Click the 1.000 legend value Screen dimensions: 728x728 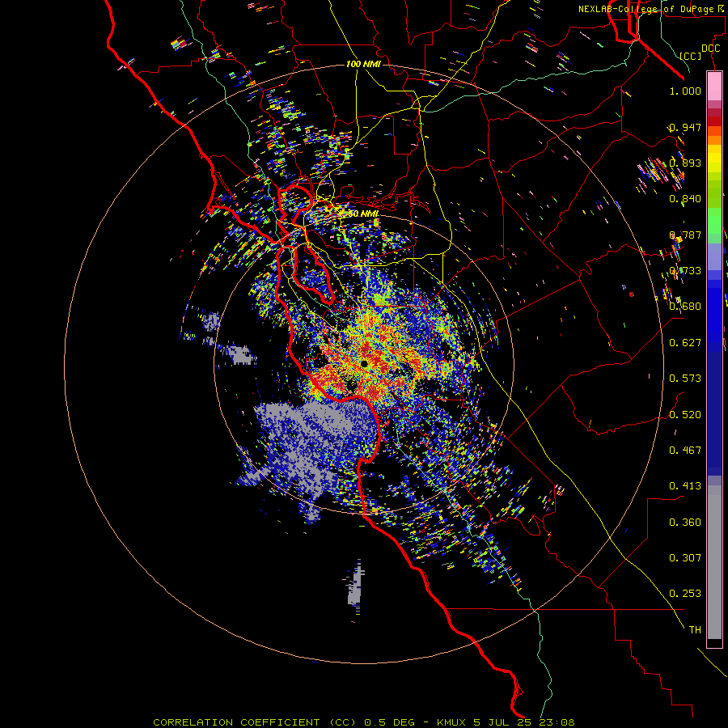685,91
